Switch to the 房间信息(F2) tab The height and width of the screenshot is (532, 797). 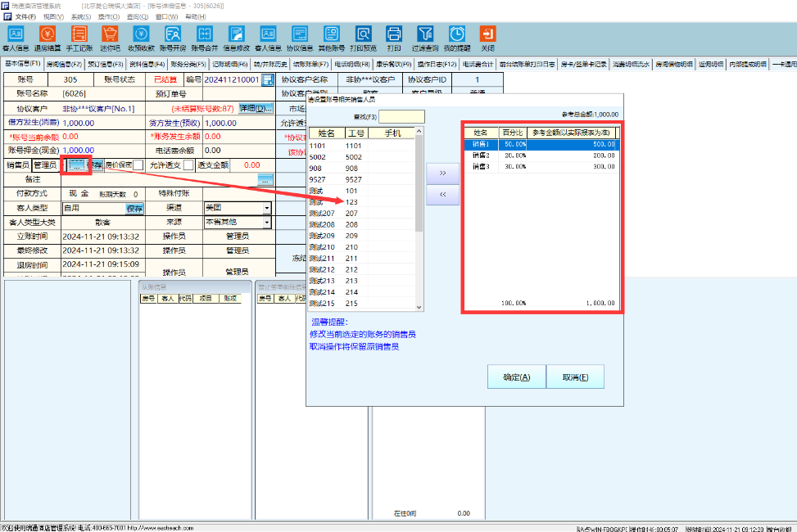click(x=64, y=65)
